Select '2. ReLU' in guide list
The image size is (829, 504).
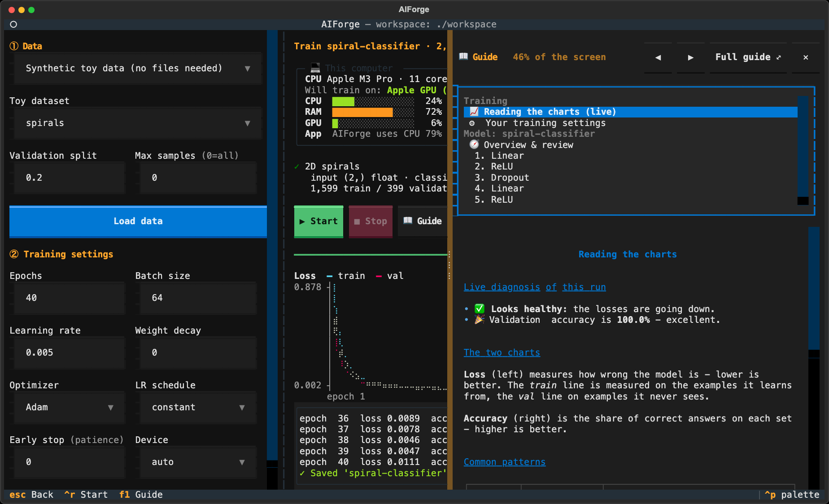[x=630, y=166]
